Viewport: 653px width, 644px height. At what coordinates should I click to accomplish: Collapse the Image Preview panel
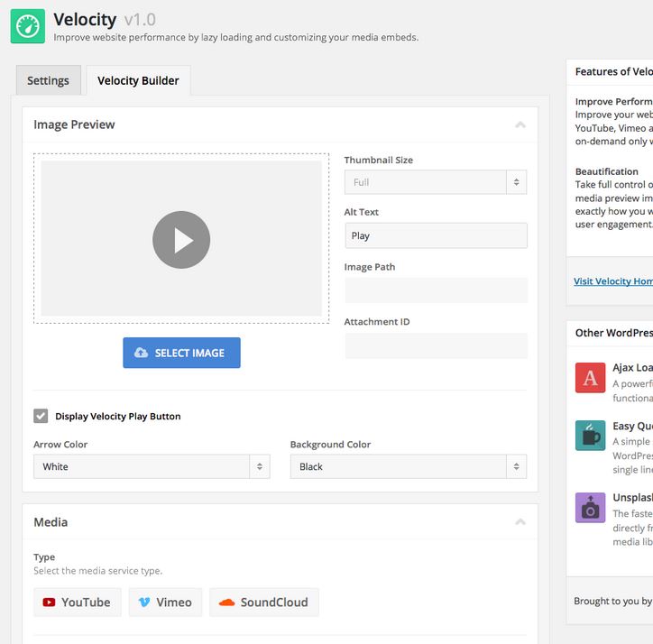point(520,124)
